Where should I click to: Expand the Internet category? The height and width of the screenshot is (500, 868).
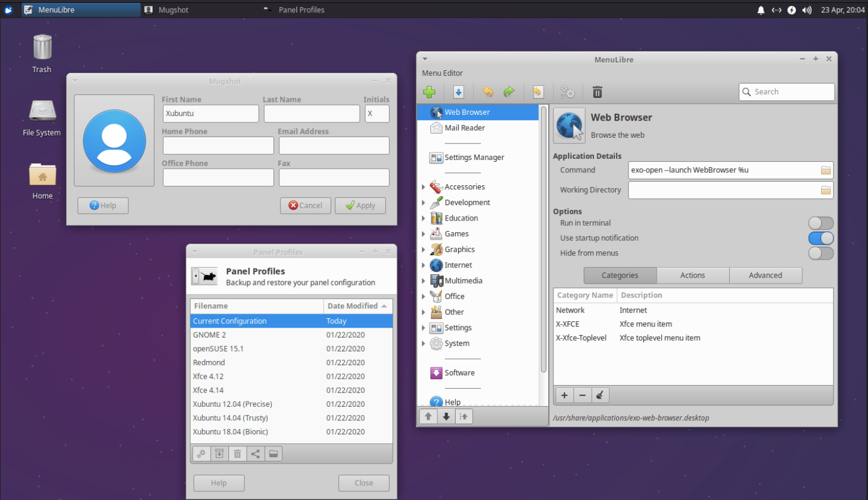tap(423, 266)
